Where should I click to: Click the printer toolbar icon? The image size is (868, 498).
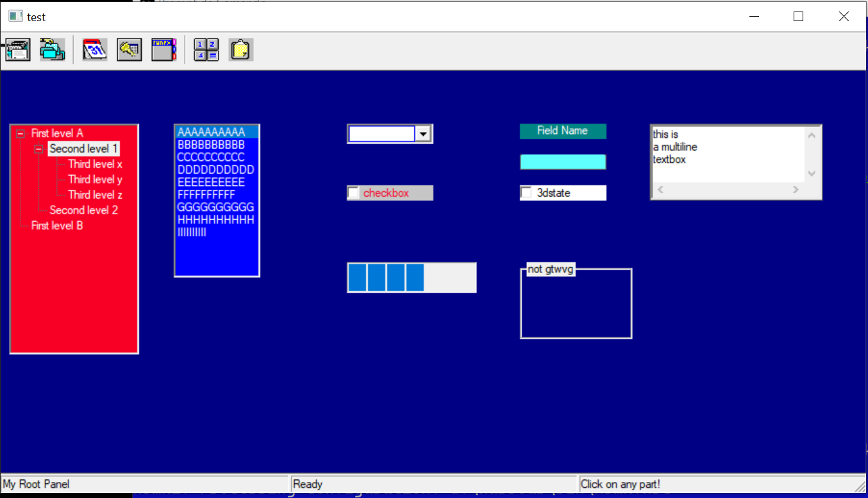click(x=17, y=50)
